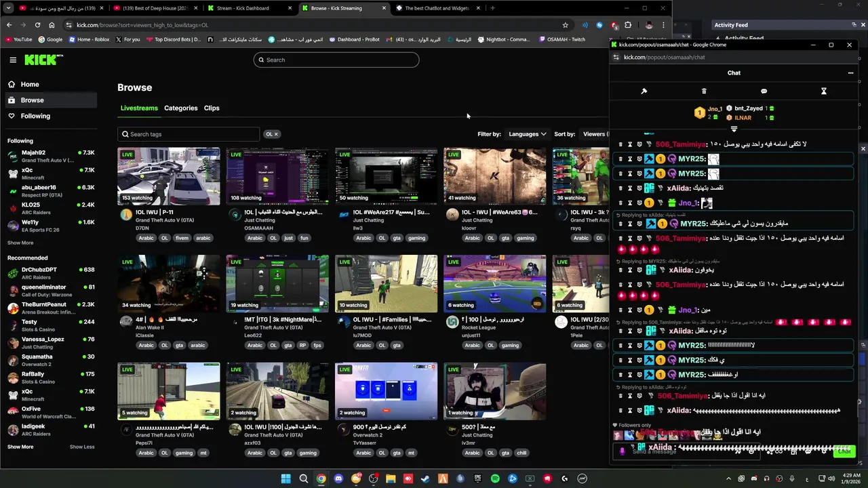Focus the Kick Search box
868x488 pixels.
336,60
